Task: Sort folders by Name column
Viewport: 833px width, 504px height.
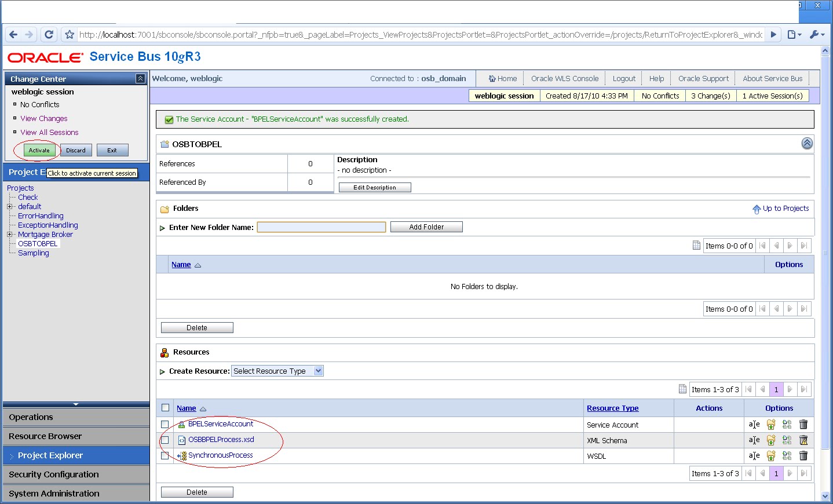Action: [x=181, y=264]
